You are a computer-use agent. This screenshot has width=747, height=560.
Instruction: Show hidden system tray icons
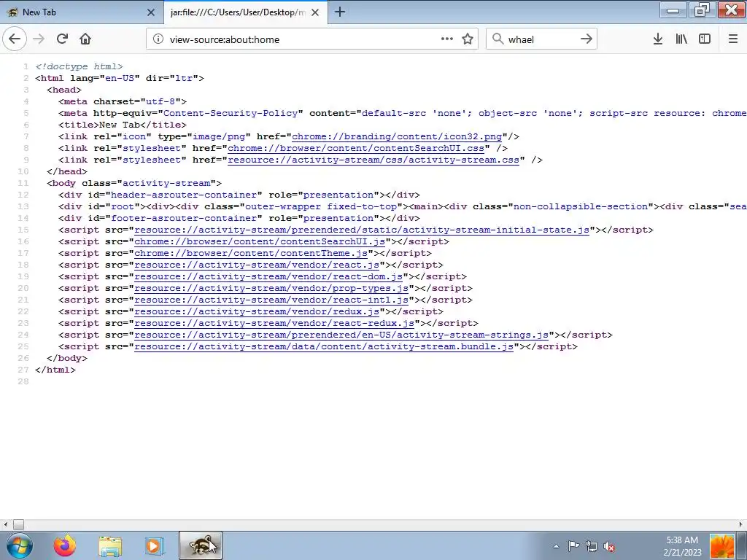(556, 546)
